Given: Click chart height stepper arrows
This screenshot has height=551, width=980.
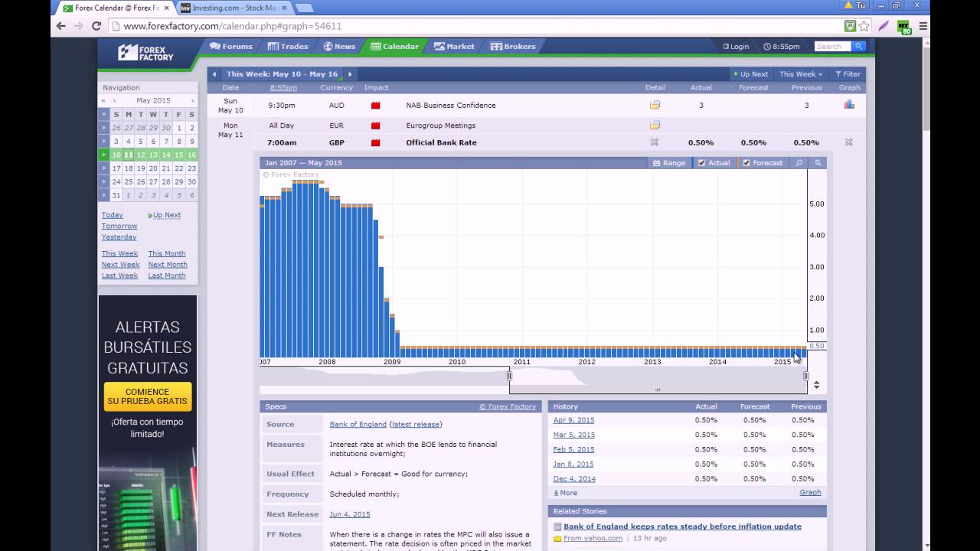Looking at the screenshot, I should pyautogui.click(x=816, y=384).
